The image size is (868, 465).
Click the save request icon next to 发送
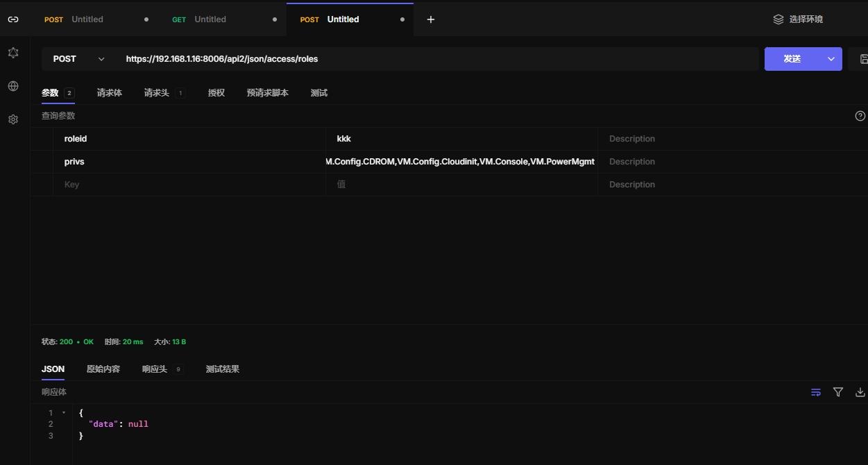862,59
